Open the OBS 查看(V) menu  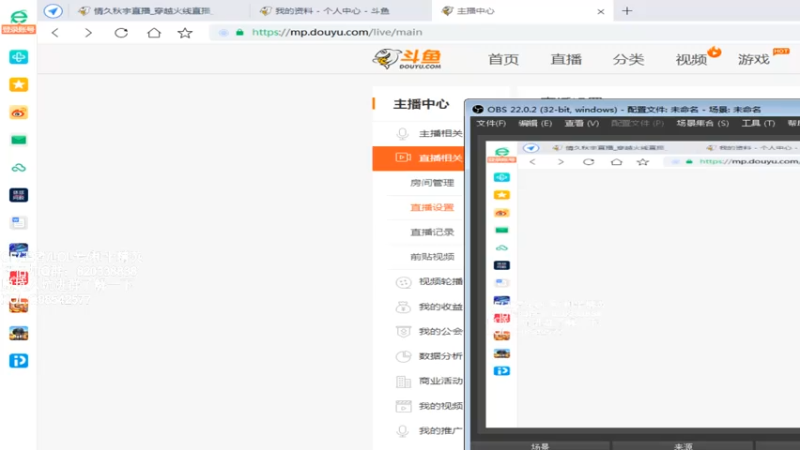pyautogui.click(x=581, y=123)
